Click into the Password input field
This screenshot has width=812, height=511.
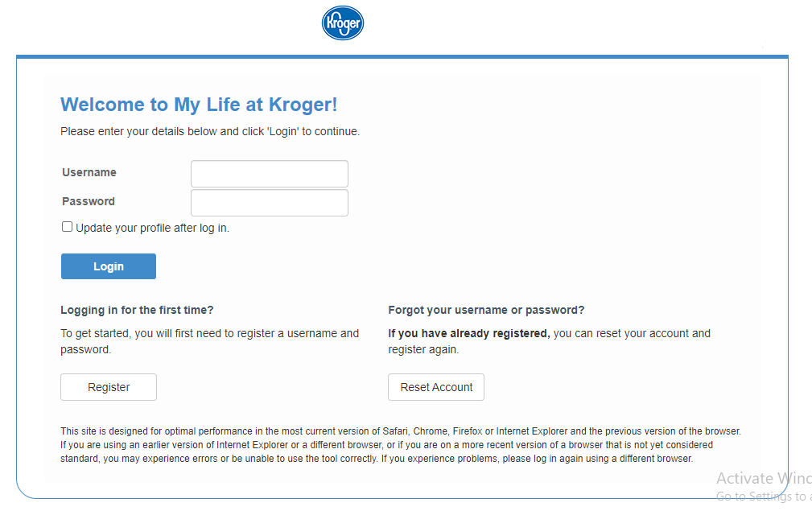[x=269, y=203]
